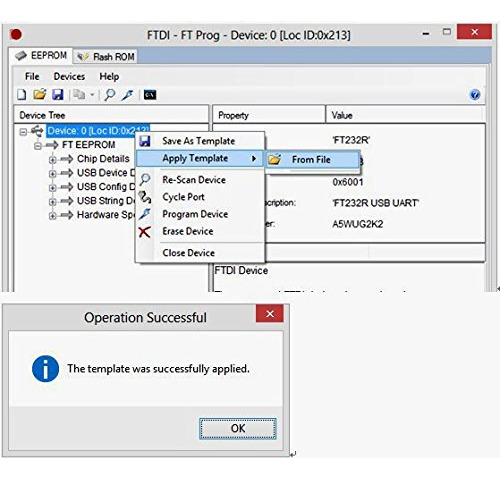Click OK in Operation Successful dialog
This screenshot has height=479, width=500.
238,429
